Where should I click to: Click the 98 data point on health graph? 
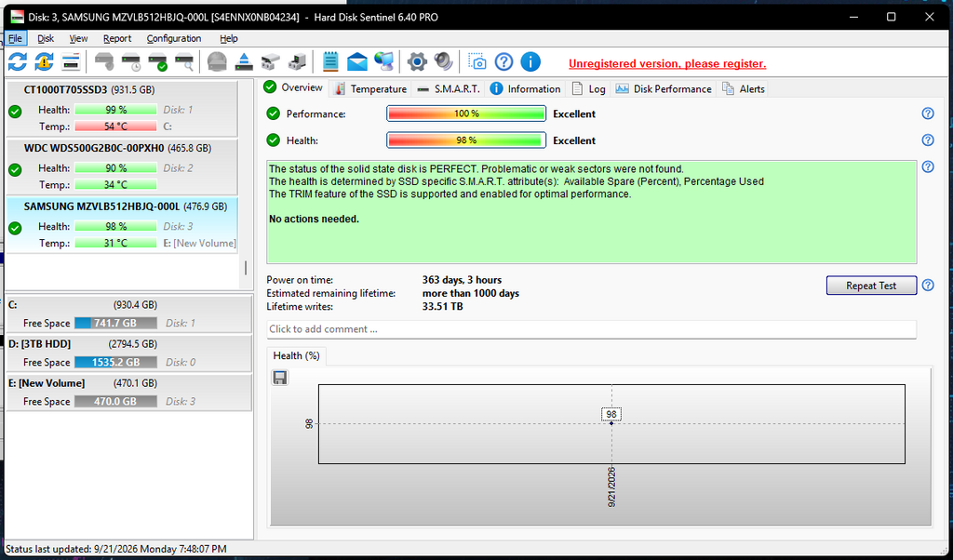[611, 422]
